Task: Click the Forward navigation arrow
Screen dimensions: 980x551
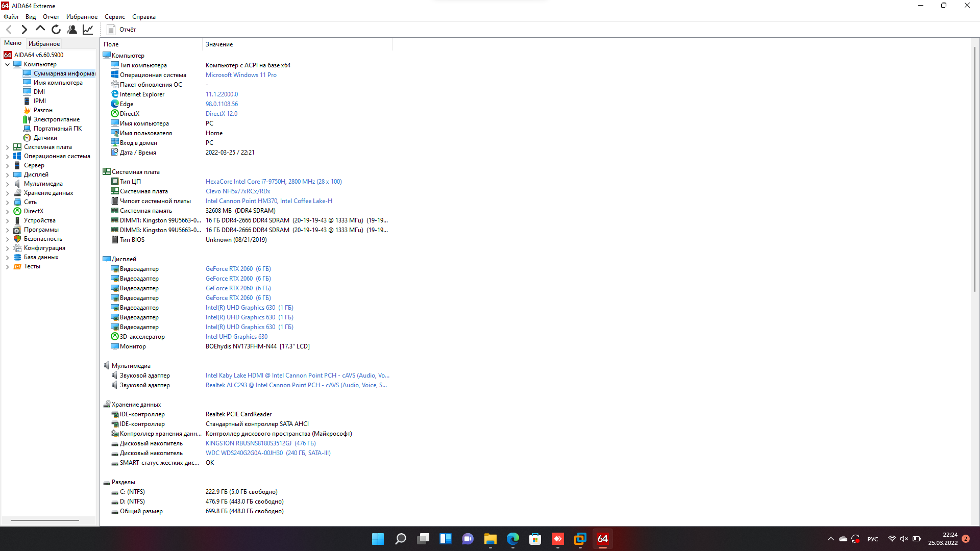Action: click(x=24, y=30)
